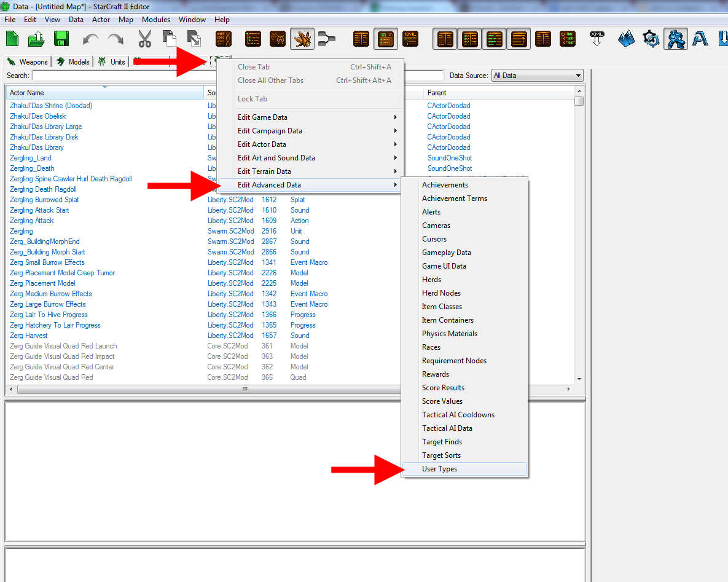The image size is (728, 582).
Task: Open the Help menu
Action: (x=222, y=20)
